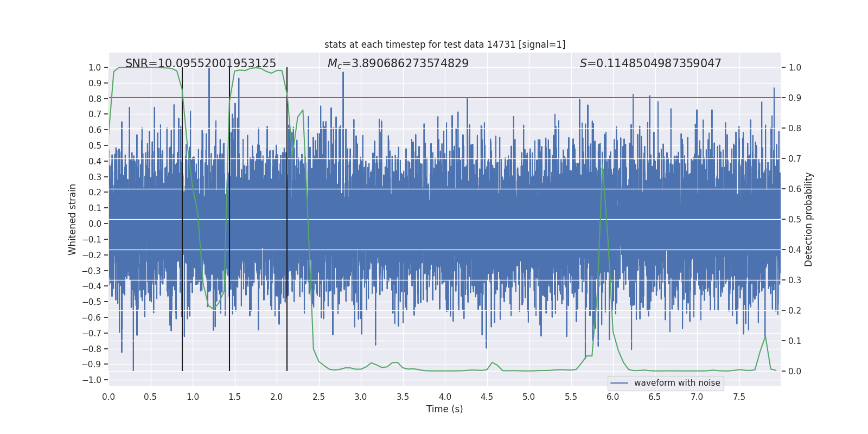Click the first black vertical marker line
The width and height of the screenshot is (868, 434).
click(x=182, y=217)
